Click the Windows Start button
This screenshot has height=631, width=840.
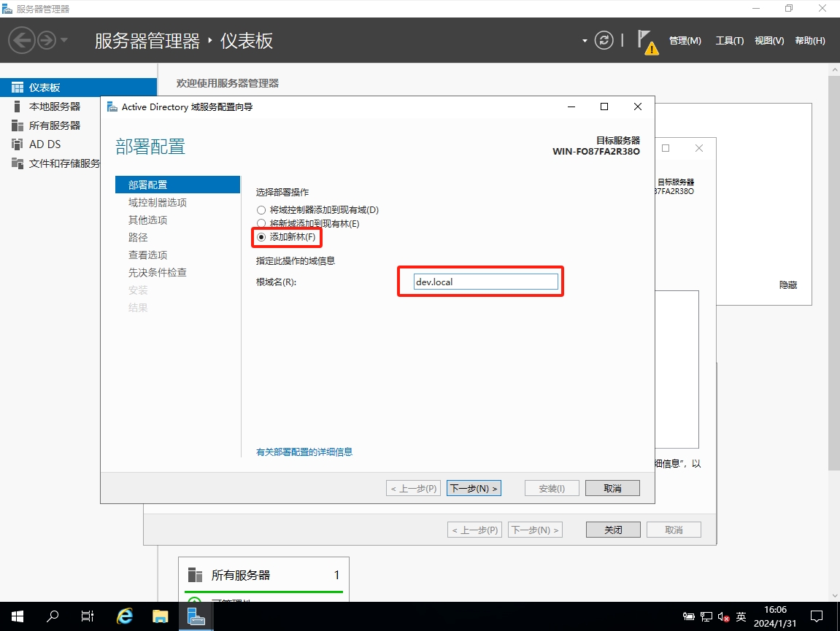coord(17,616)
